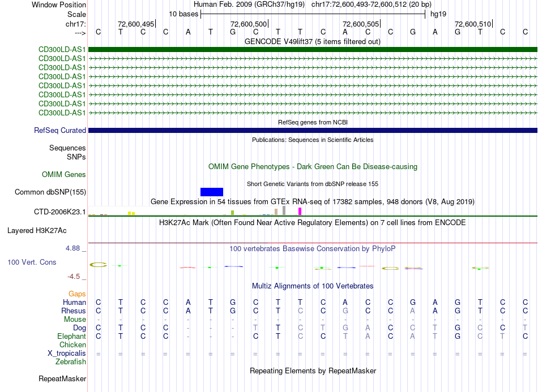Open the Multiz Alignments of 100 Vertebrates title
Screen dimensions: 538x392
coord(313,286)
